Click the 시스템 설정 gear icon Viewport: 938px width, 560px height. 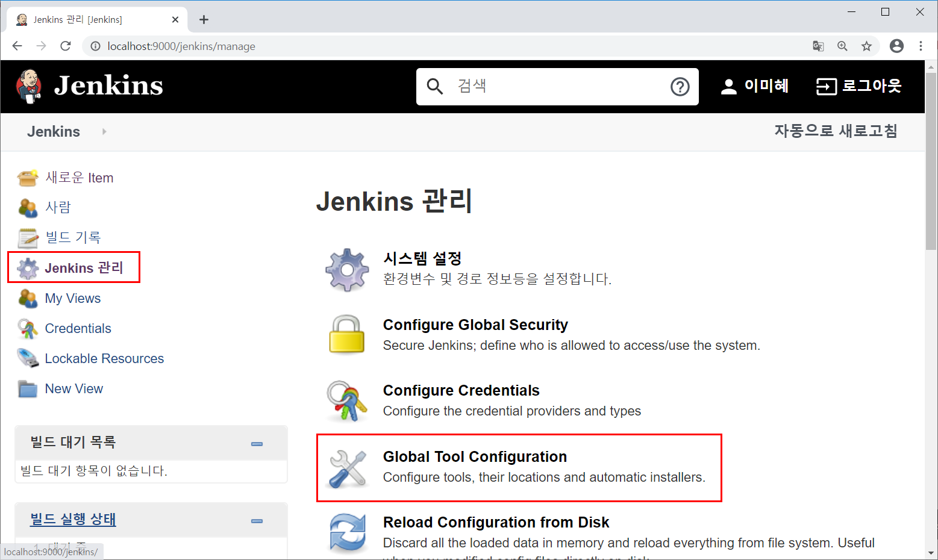click(347, 270)
